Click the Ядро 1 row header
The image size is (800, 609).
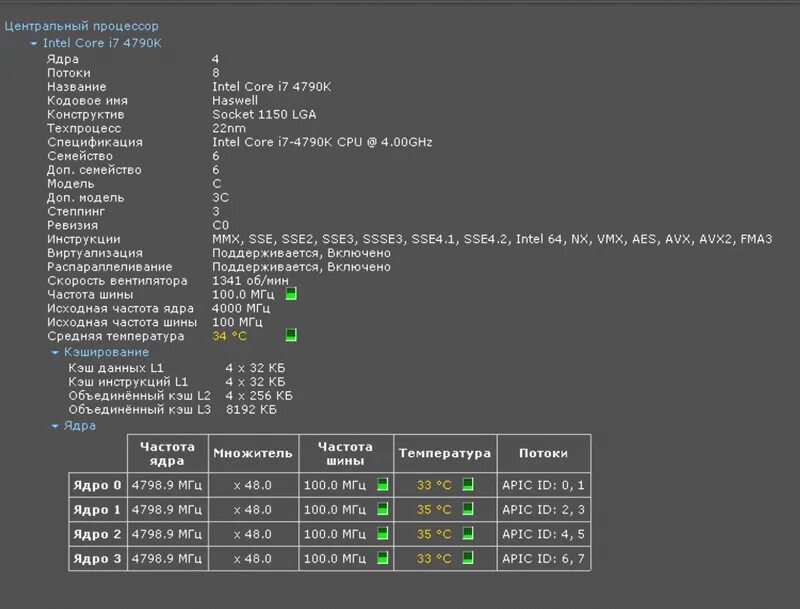[97, 510]
